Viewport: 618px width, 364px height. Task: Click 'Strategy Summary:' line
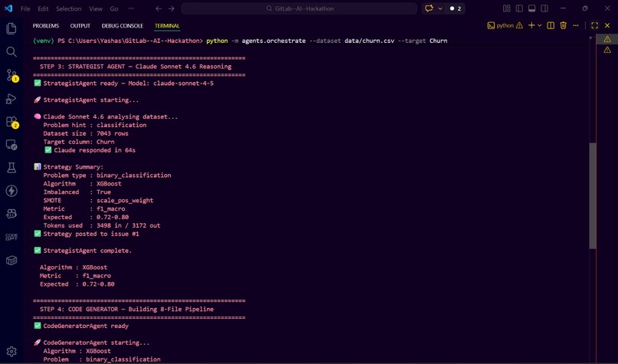click(x=68, y=166)
